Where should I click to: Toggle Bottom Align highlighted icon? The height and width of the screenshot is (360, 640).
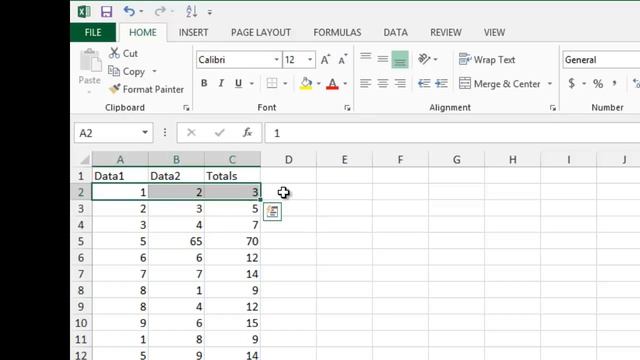[400, 60]
